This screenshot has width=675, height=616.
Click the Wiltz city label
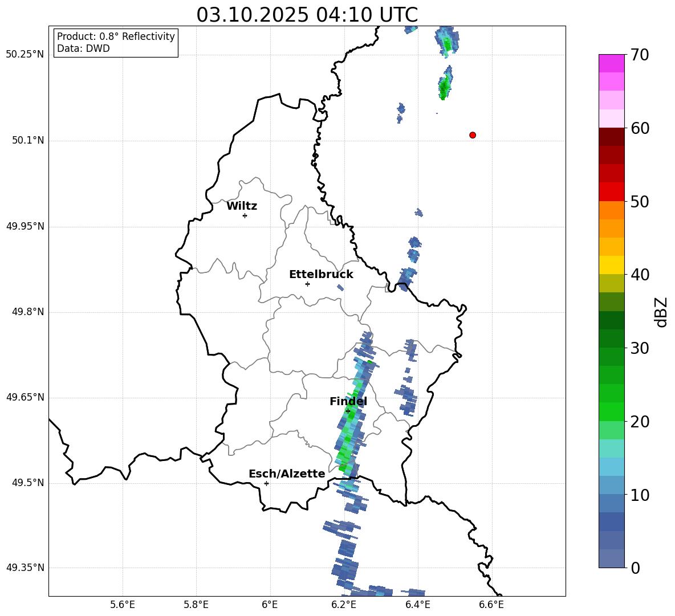(242, 206)
